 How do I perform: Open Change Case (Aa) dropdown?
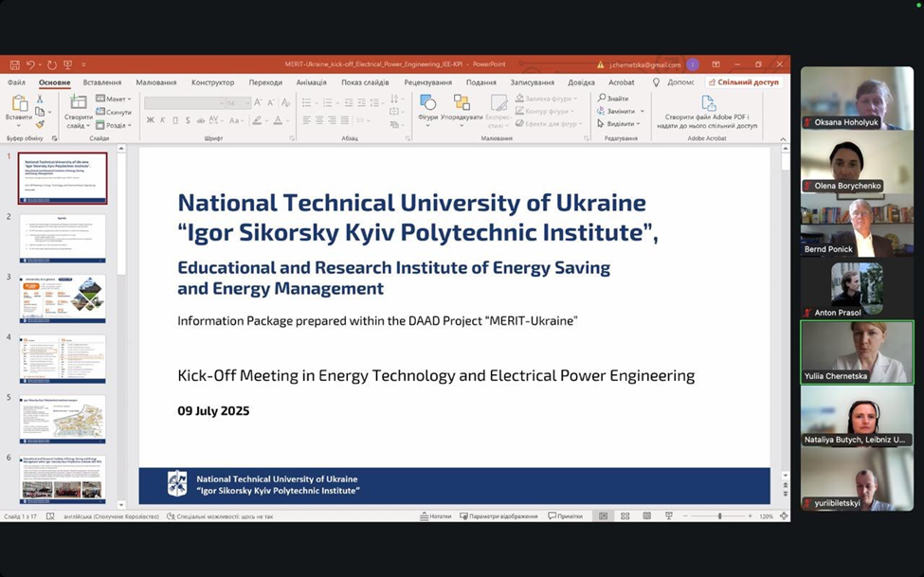click(236, 120)
